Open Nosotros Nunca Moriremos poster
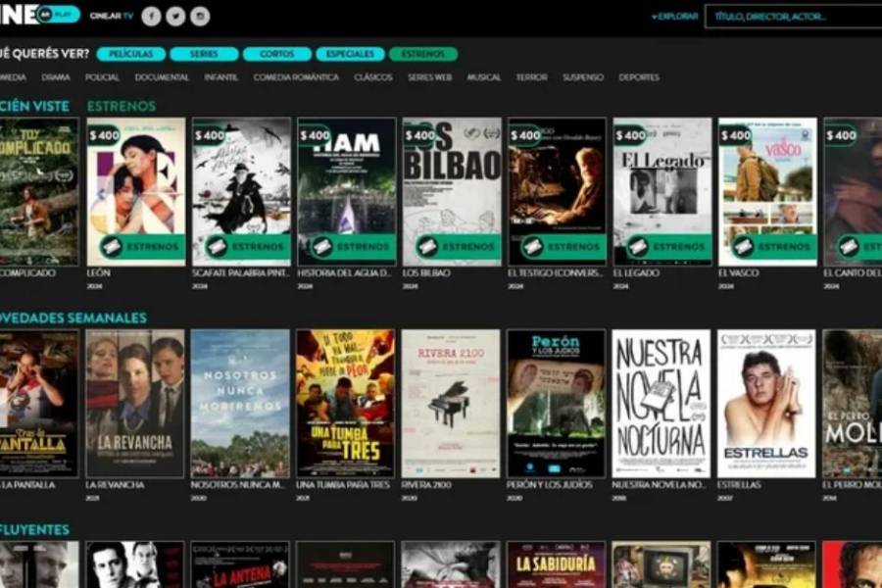882x588 pixels. pyautogui.click(x=240, y=404)
